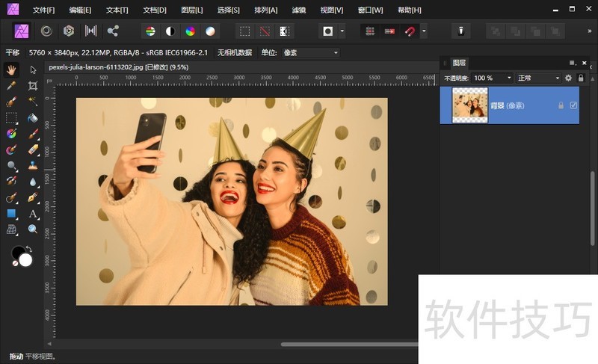
Task: Uncheck visibility of the 背景 layer
Action: 573,105
